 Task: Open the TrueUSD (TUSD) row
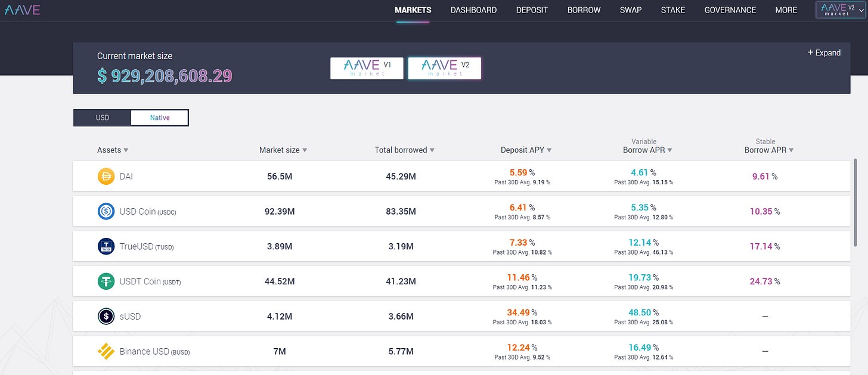[461, 246]
